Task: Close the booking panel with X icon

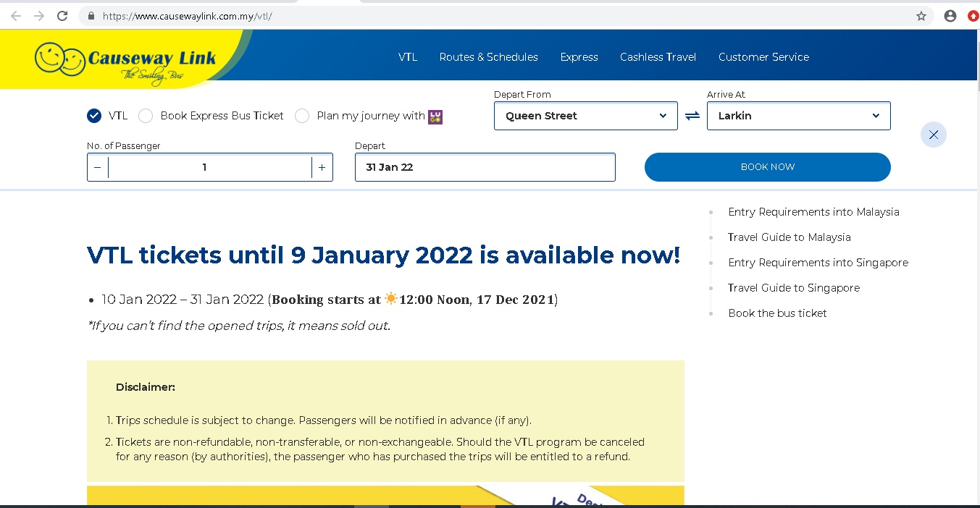Action: point(933,135)
